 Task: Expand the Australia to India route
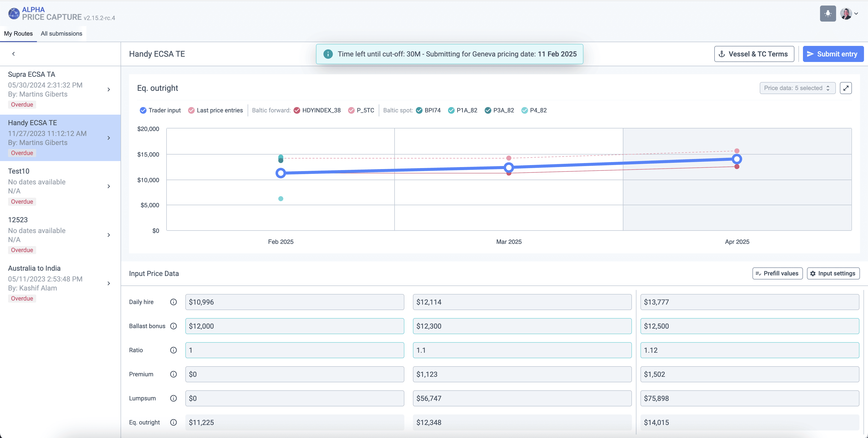coord(108,283)
